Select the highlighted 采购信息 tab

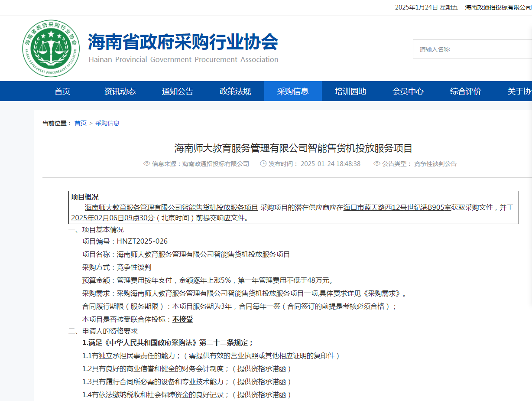(293, 91)
